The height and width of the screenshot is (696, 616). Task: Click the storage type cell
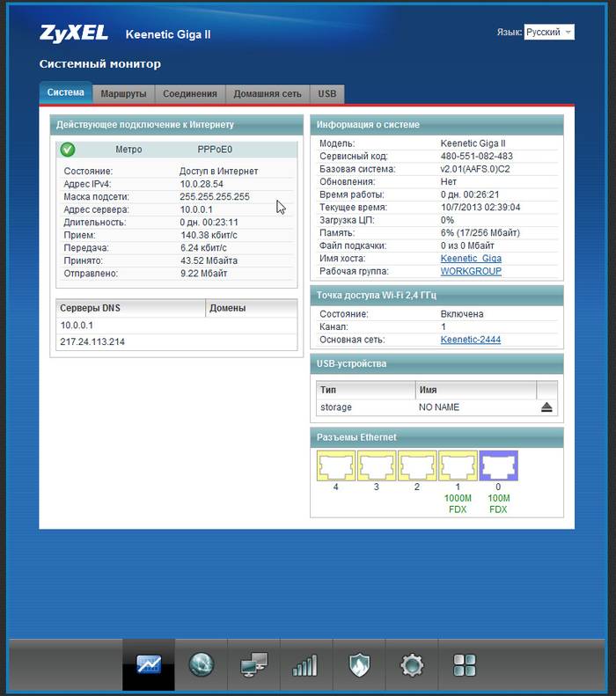click(336, 407)
